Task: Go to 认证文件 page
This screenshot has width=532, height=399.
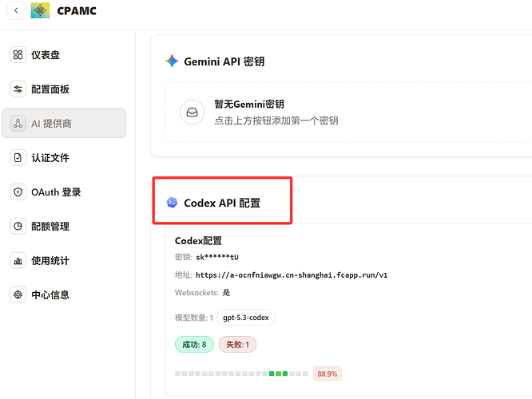Action: tap(64, 158)
